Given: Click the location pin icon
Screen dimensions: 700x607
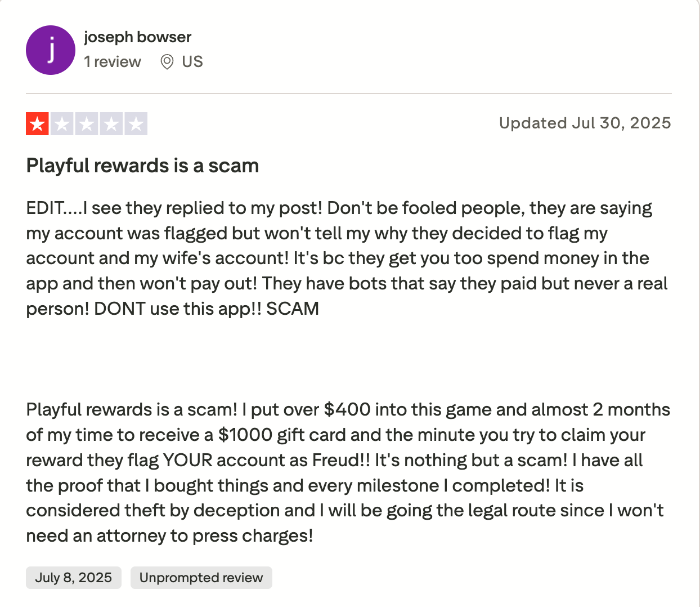Looking at the screenshot, I should (167, 62).
